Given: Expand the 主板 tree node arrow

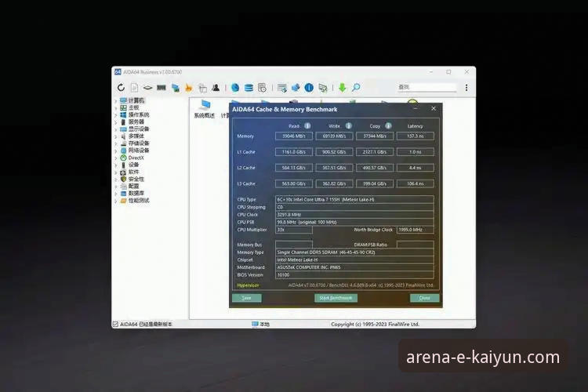Looking at the screenshot, I should [116, 107].
